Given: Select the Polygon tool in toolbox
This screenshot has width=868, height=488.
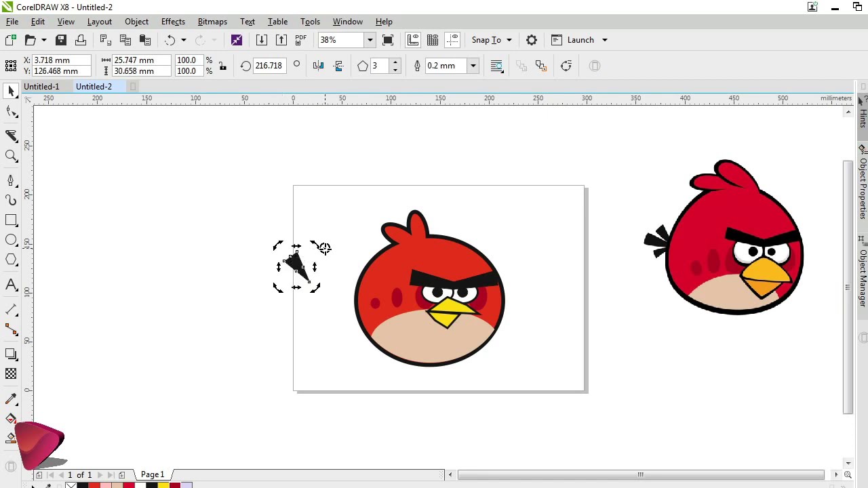Looking at the screenshot, I should click(11, 260).
